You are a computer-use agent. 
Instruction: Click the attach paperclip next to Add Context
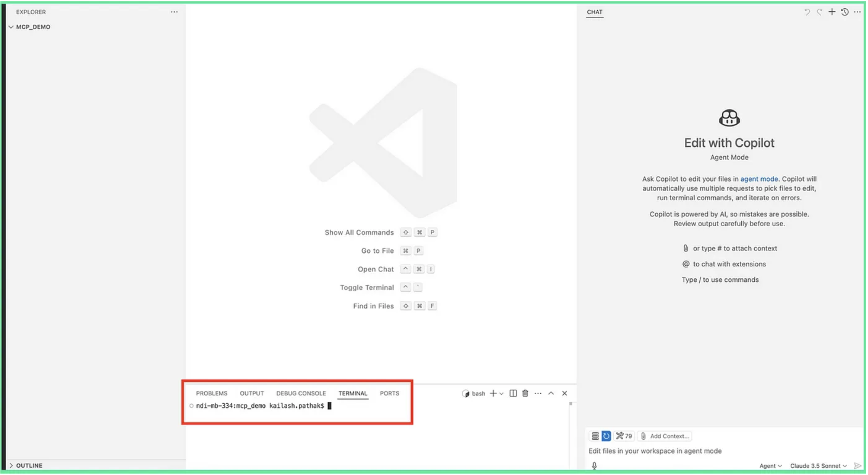click(x=644, y=436)
